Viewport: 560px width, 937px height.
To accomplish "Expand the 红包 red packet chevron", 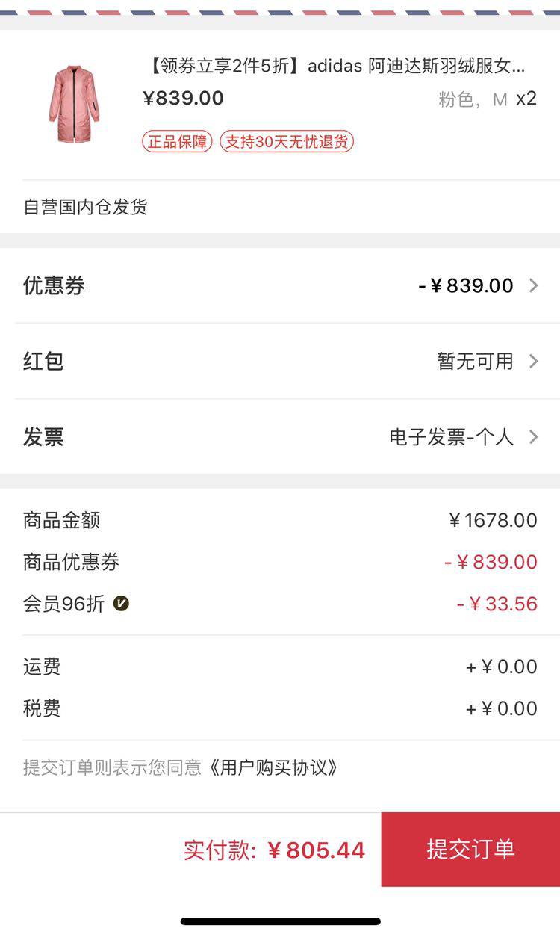I will [x=533, y=362].
